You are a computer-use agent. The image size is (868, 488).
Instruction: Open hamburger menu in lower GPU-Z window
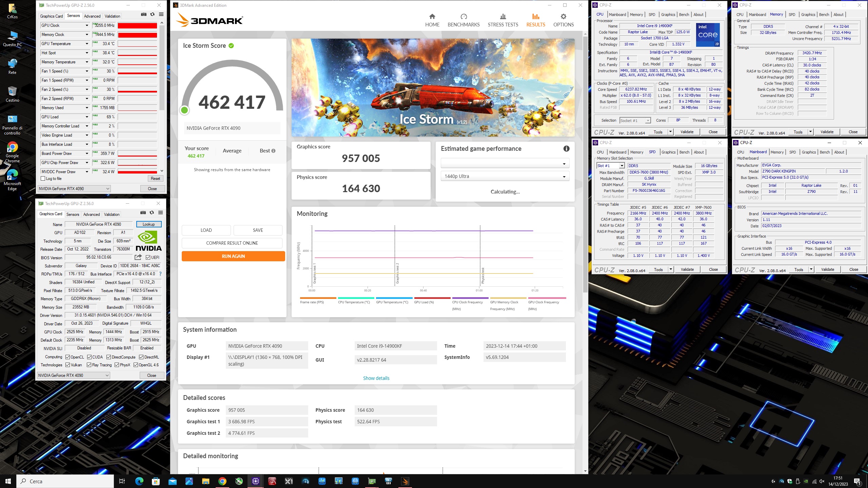pyautogui.click(x=161, y=212)
